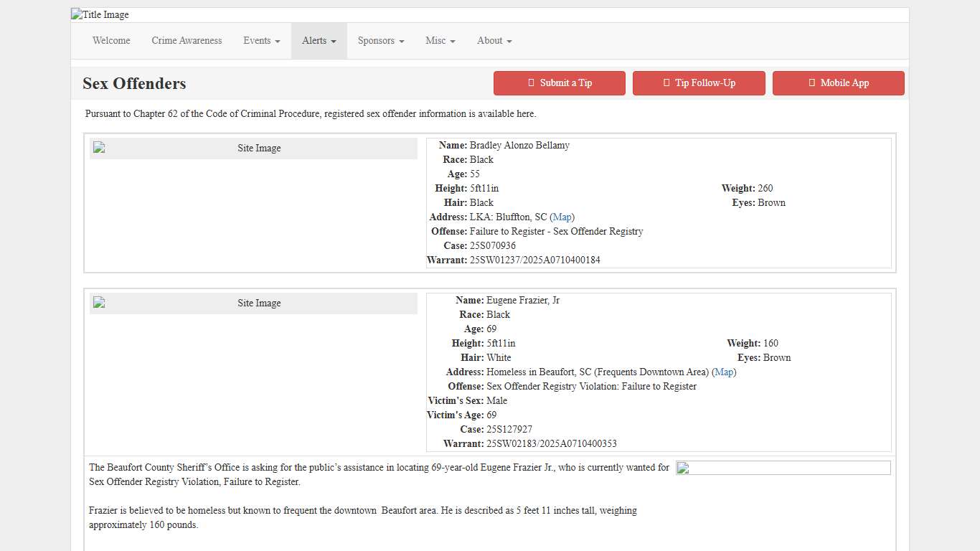This screenshot has width=980, height=551.
Task: Expand the Alerts dropdown menu
Action: point(319,41)
